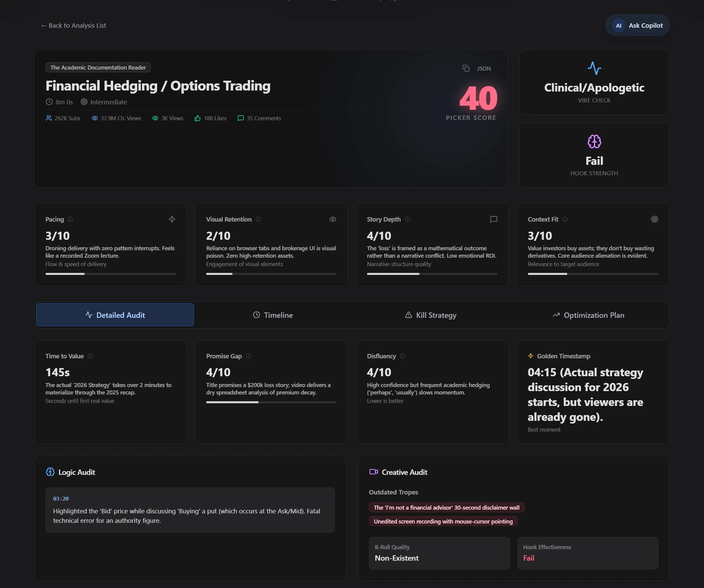Click the JSON export icon
The height and width of the screenshot is (588, 704).
coord(466,68)
